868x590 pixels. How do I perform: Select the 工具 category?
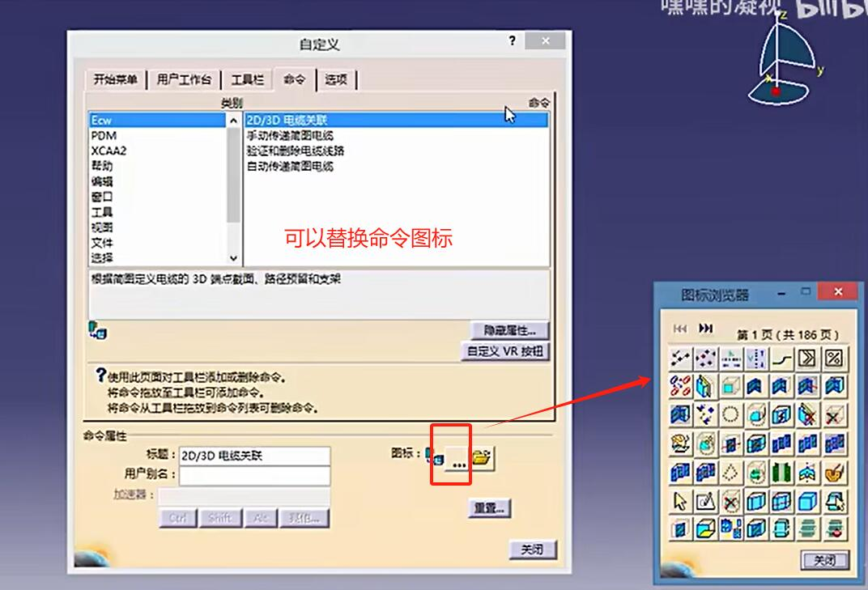pyautogui.click(x=157, y=212)
